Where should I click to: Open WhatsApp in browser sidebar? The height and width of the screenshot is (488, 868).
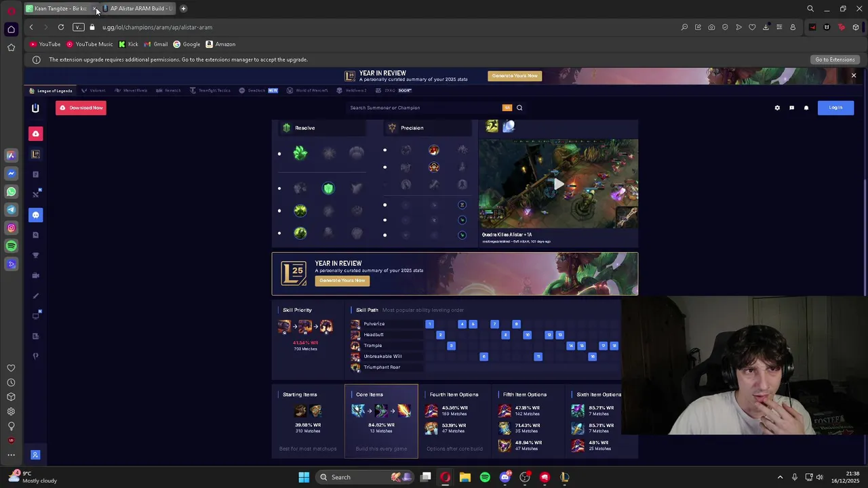[x=11, y=192]
